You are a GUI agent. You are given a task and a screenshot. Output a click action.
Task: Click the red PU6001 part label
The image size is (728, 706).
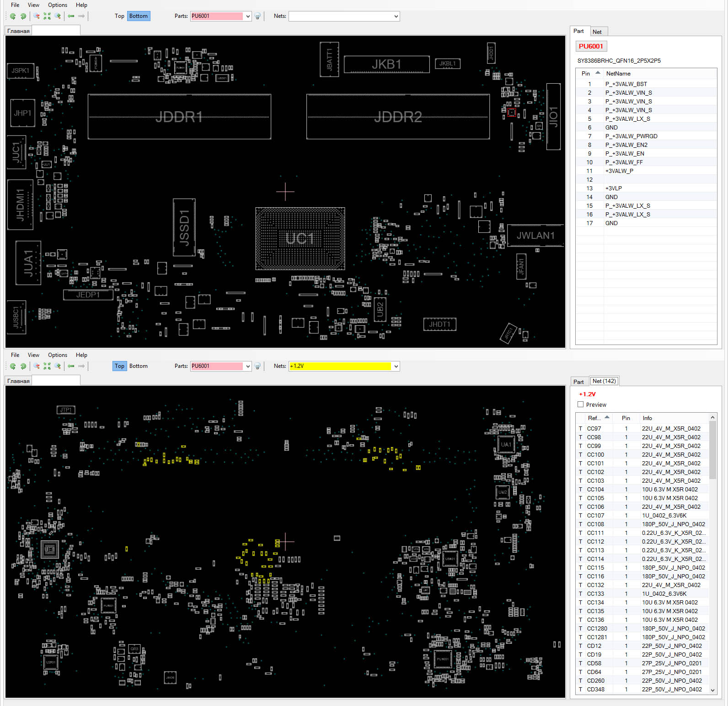point(591,46)
